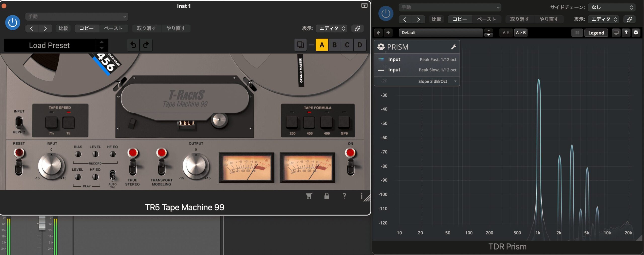This screenshot has width=644, height=255.
Task: Click the OUTPUT level knob
Action: [196, 166]
